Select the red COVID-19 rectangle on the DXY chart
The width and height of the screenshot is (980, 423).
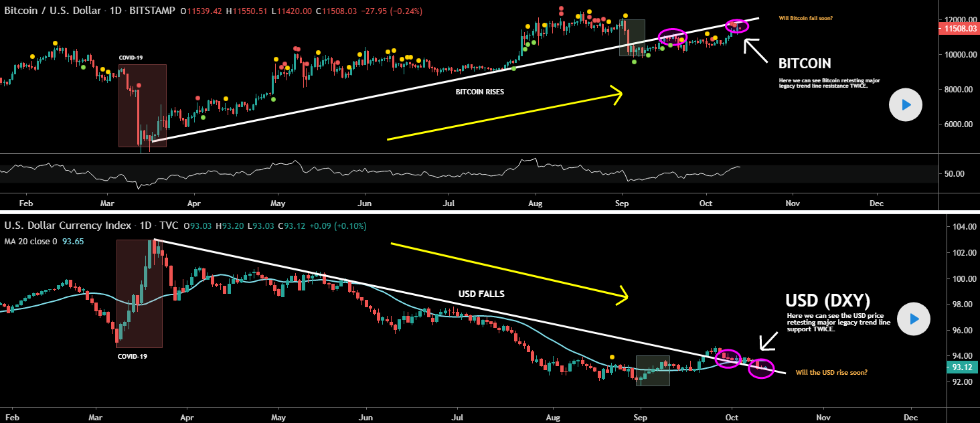click(139, 294)
